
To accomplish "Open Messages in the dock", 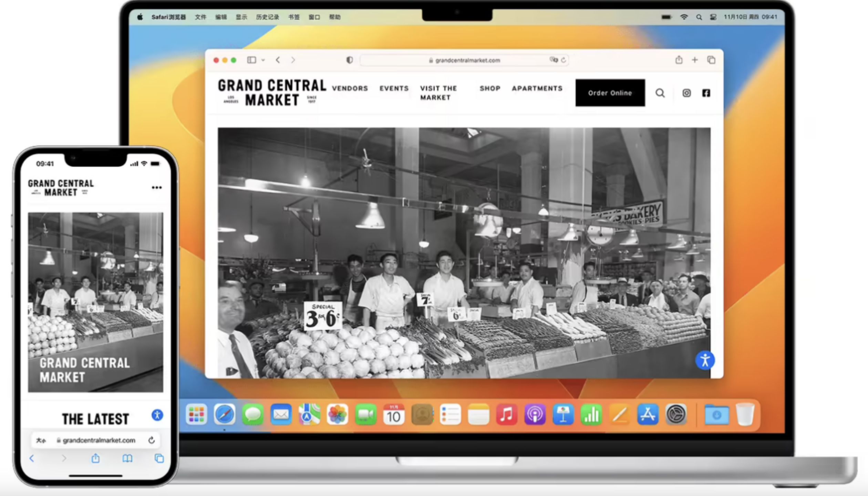I will pyautogui.click(x=253, y=414).
